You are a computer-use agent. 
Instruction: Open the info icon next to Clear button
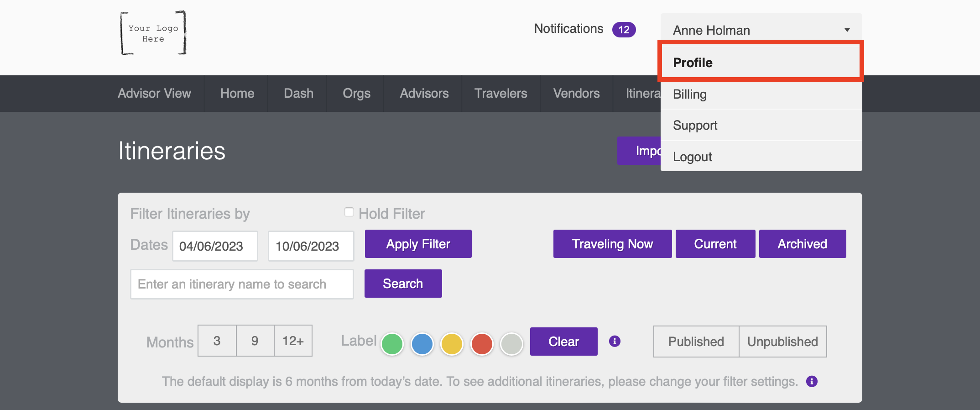pos(615,341)
